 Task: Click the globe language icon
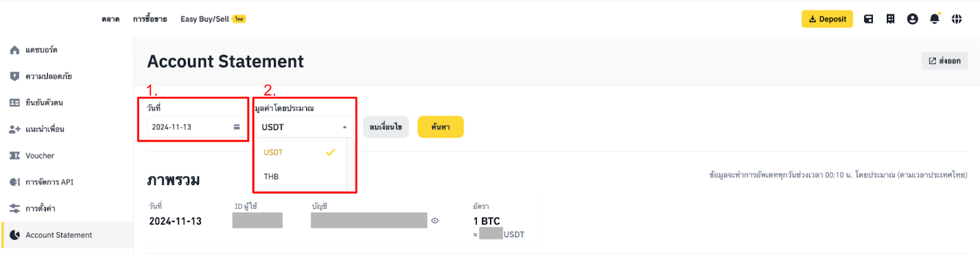[x=957, y=19]
